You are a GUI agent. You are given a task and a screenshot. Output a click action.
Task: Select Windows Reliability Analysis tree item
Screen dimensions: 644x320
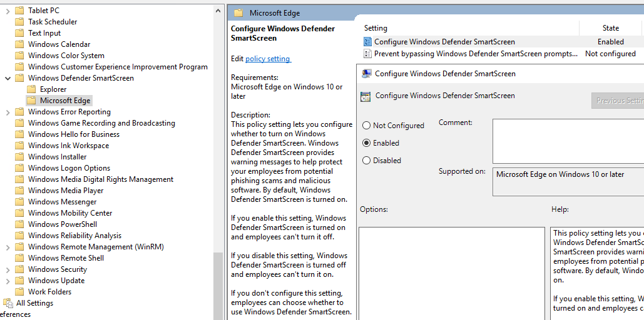(74, 236)
